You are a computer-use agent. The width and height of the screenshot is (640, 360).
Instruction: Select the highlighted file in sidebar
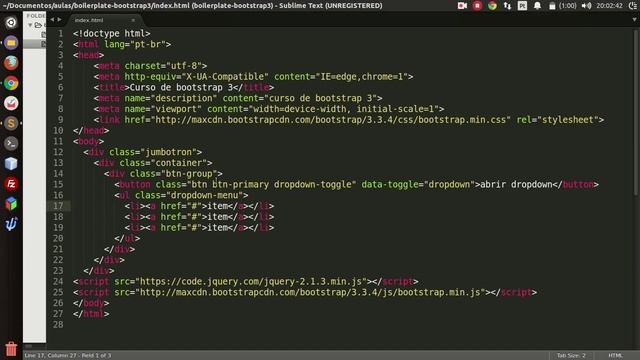tap(35, 43)
